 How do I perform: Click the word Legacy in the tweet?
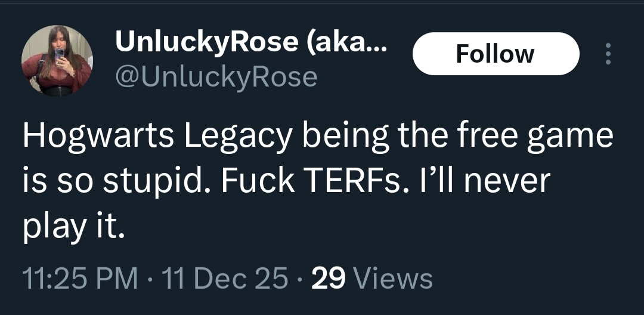point(237,137)
